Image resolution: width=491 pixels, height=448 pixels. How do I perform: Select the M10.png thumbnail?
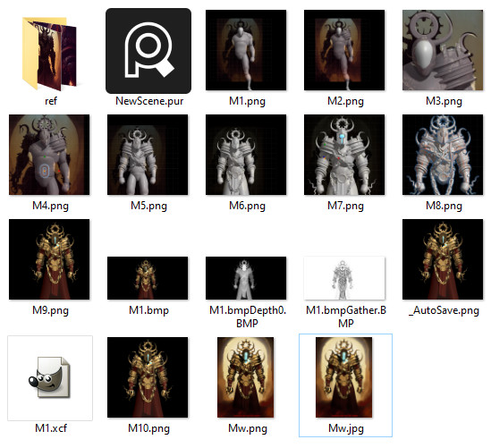[148, 377]
